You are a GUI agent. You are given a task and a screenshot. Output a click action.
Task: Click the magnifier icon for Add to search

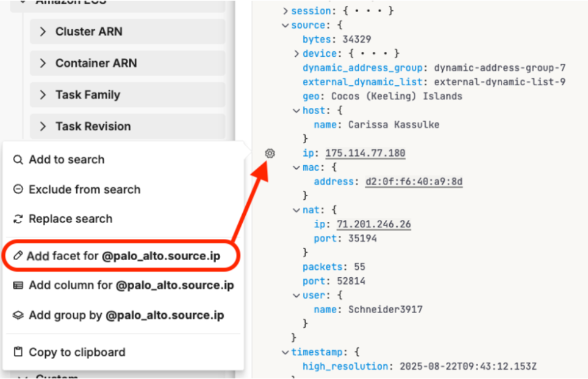click(x=18, y=160)
